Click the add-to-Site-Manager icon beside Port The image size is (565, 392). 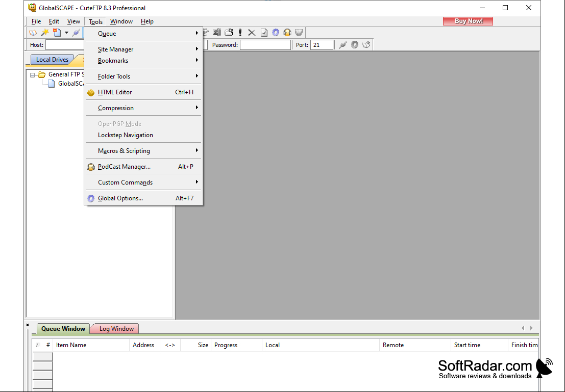[x=366, y=45]
